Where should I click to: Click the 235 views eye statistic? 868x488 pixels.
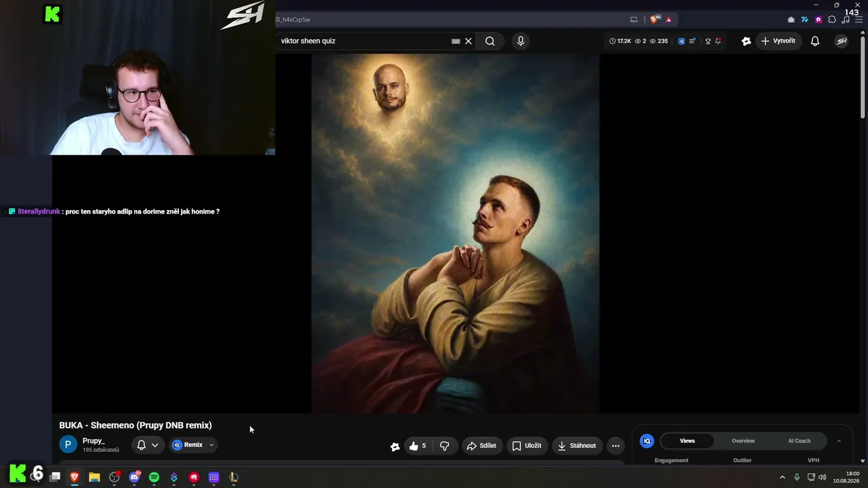[658, 41]
